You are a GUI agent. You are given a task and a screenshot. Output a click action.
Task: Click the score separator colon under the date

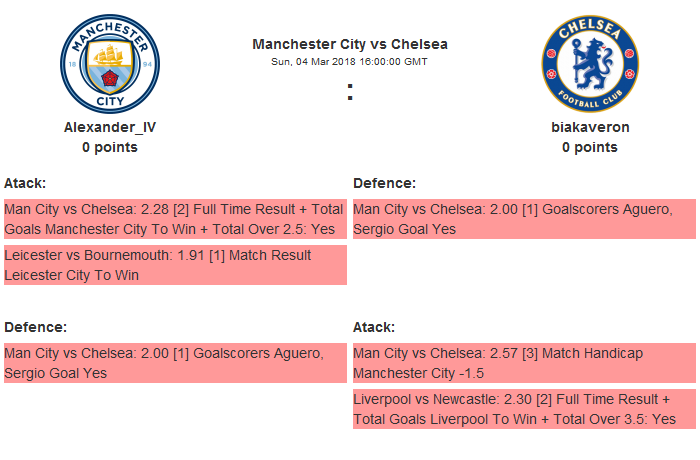(x=350, y=92)
